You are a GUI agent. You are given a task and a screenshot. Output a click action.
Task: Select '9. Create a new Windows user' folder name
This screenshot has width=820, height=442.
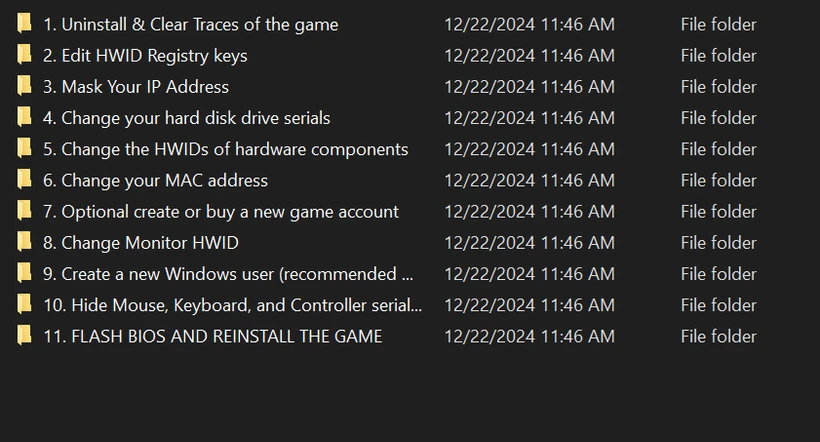(x=228, y=274)
